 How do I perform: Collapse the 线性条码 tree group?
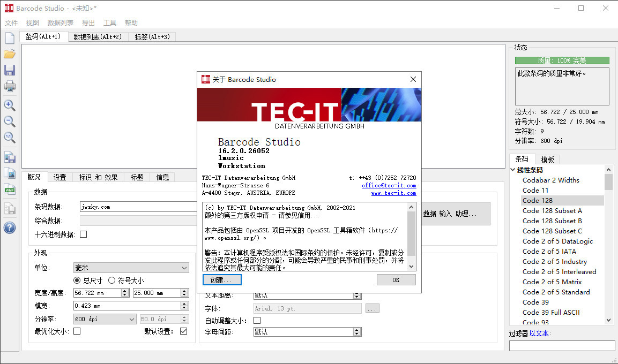[513, 170]
